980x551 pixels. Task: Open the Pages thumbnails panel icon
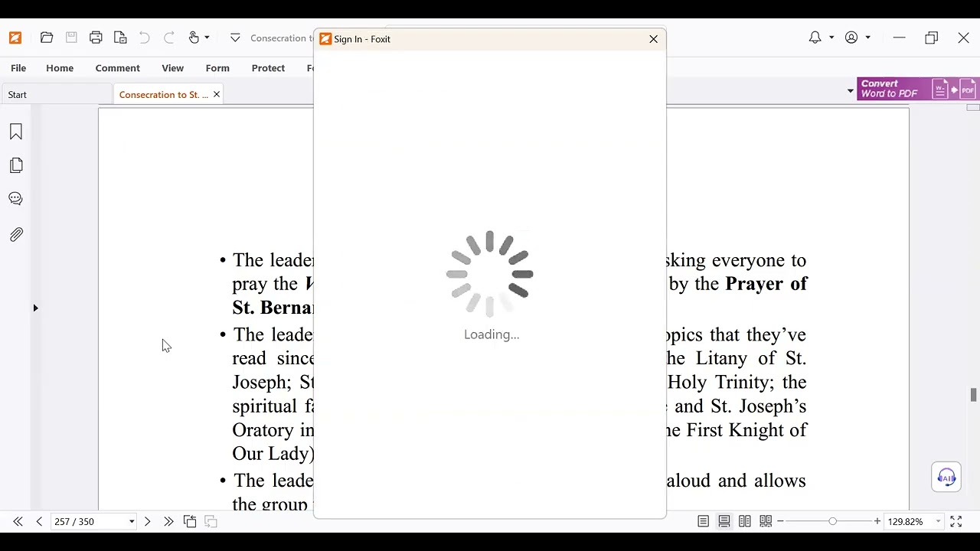point(16,165)
